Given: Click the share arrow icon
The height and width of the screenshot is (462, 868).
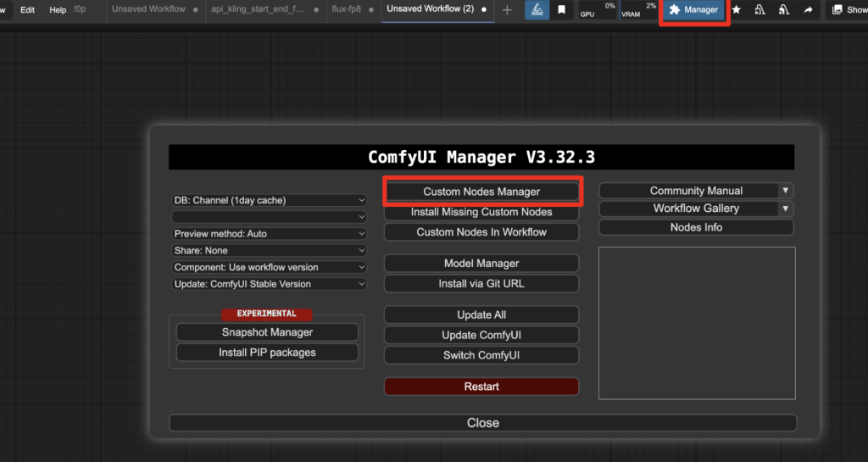Looking at the screenshot, I should [808, 10].
